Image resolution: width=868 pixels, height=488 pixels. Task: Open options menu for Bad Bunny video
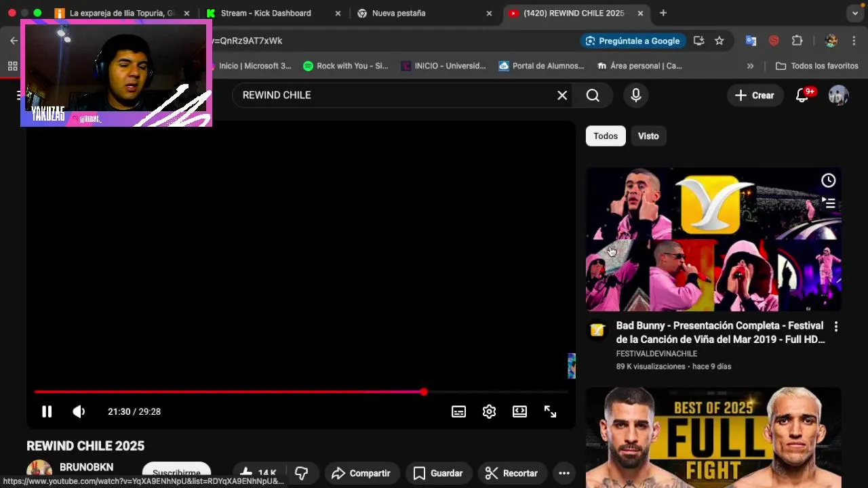click(836, 327)
